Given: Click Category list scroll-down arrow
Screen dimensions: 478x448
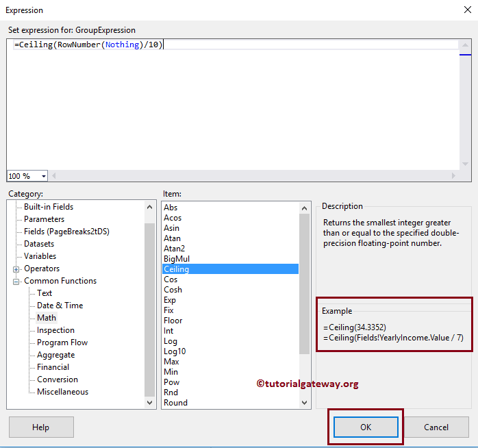Looking at the screenshot, I should pos(149,403).
